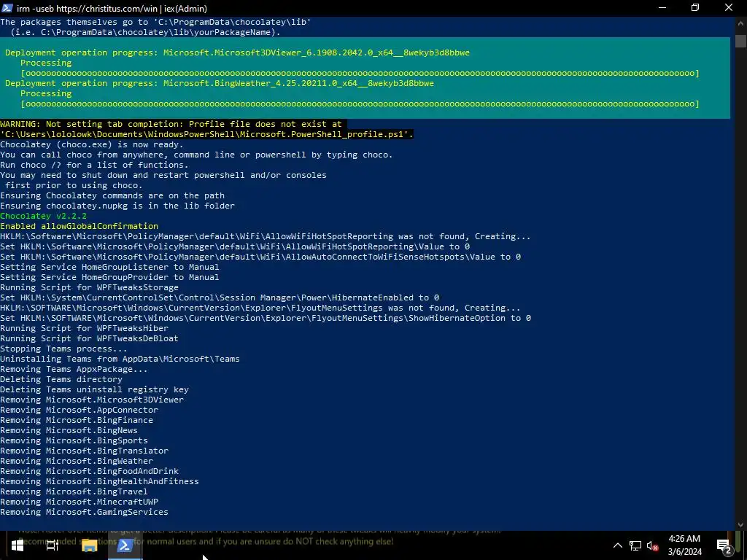Click 'Deleting Teams uninstall registry key'
The height and width of the screenshot is (560, 747).
[94, 389]
